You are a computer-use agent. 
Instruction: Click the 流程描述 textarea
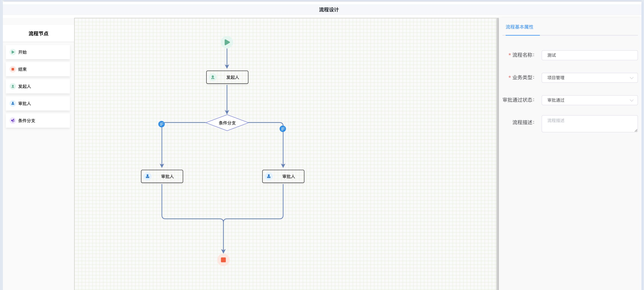point(589,124)
